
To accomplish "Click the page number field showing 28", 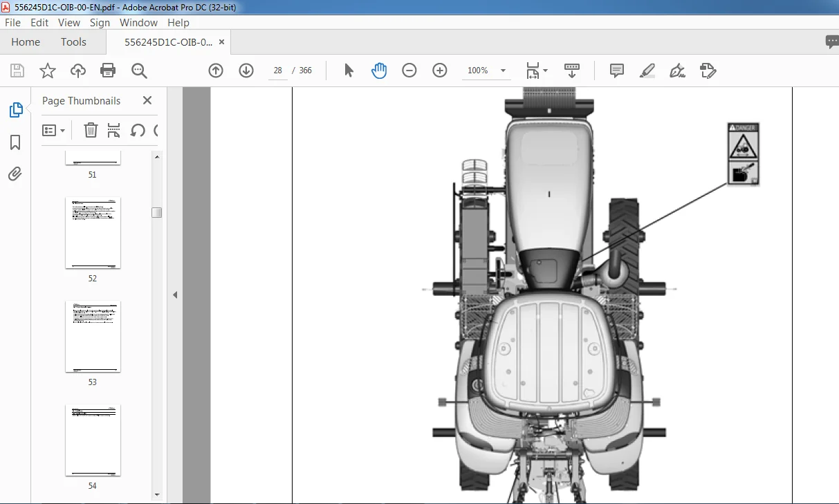I will coord(277,71).
